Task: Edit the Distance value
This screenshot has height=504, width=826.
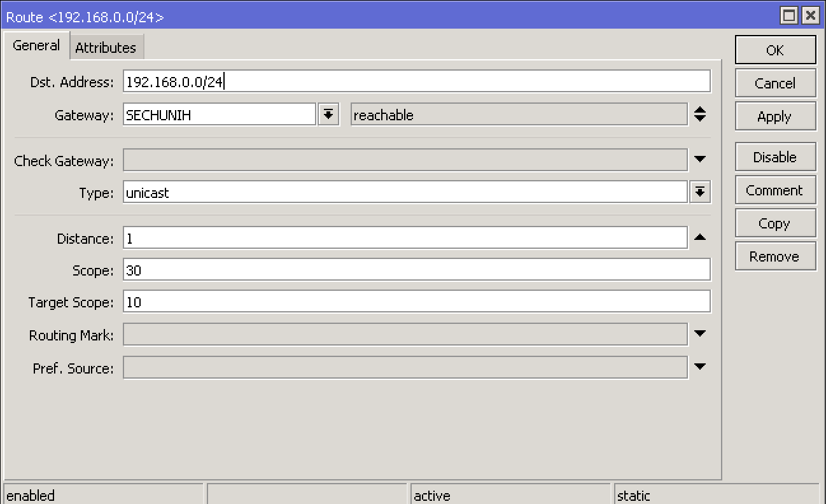Action: (x=405, y=238)
